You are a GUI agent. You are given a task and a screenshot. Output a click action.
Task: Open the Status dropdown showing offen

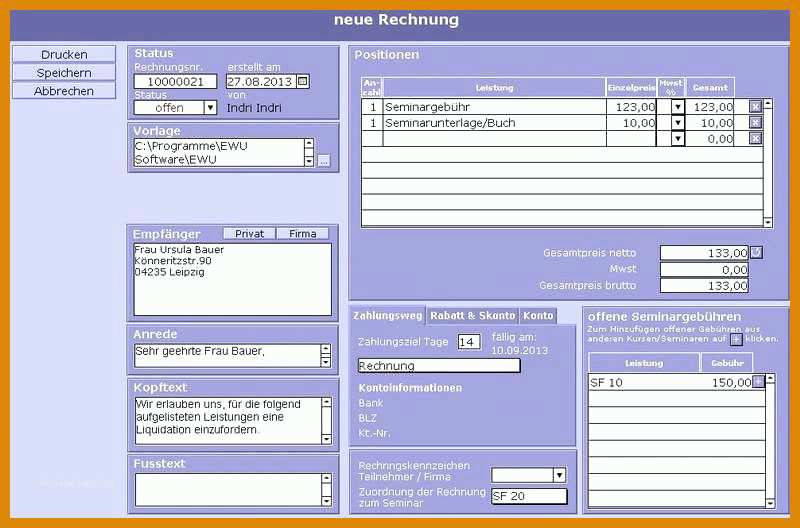point(210,108)
